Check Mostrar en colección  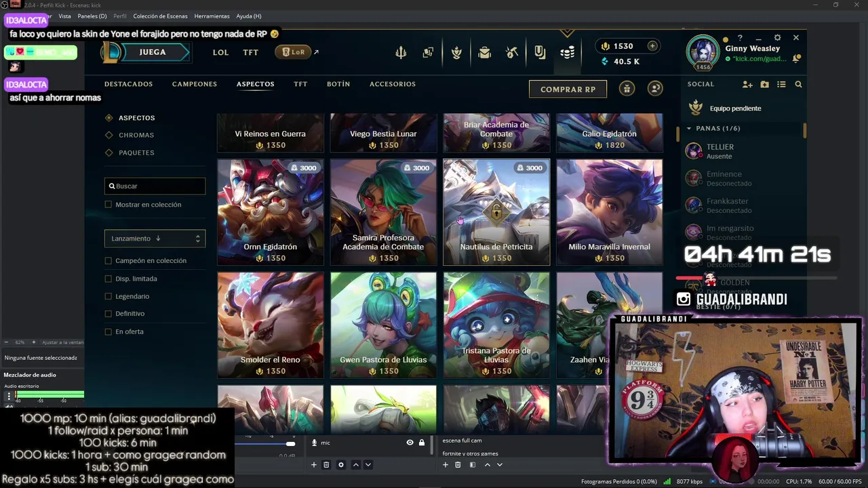(108, 205)
